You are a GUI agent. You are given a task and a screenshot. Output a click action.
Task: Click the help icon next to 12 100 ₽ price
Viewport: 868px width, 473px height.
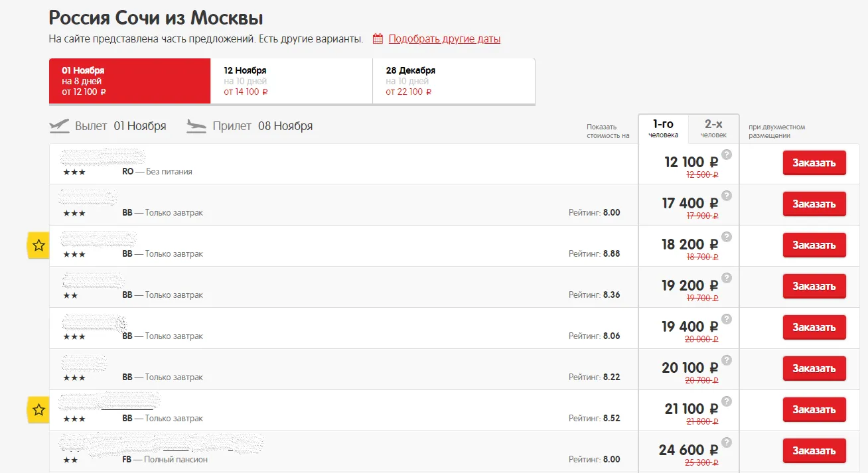727,155
